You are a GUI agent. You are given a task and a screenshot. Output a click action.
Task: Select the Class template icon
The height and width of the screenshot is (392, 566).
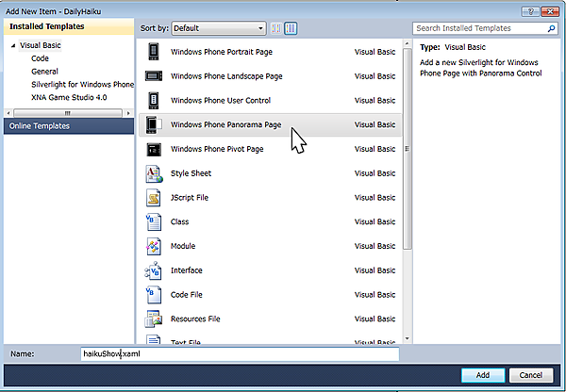pyautogui.click(x=155, y=221)
